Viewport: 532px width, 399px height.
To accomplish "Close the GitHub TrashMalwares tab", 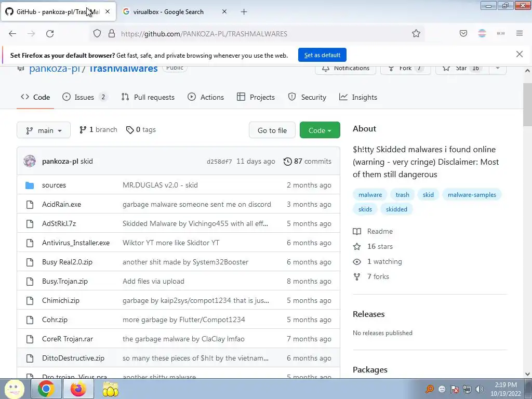I will [x=108, y=12].
